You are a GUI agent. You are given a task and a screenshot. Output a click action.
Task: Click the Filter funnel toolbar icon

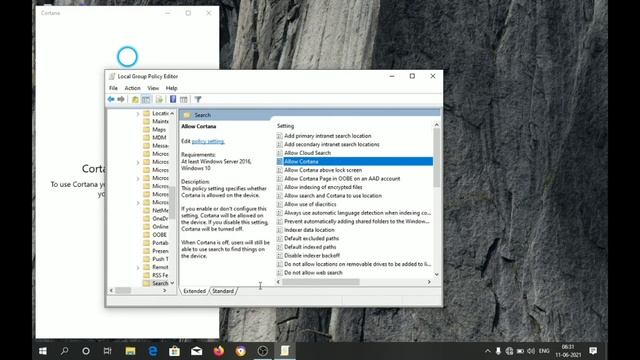pos(198,99)
